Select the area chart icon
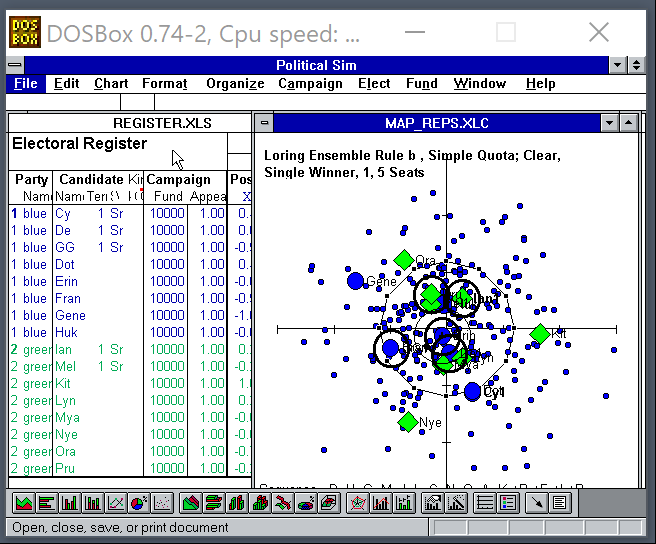Screen dimensions: 656x544 23,503
